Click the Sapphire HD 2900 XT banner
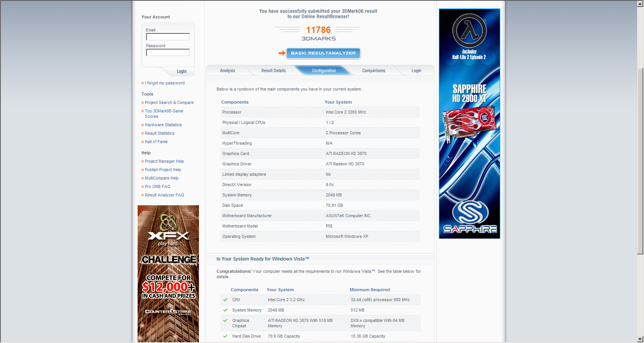The image size is (644, 343). tap(470, 124)
